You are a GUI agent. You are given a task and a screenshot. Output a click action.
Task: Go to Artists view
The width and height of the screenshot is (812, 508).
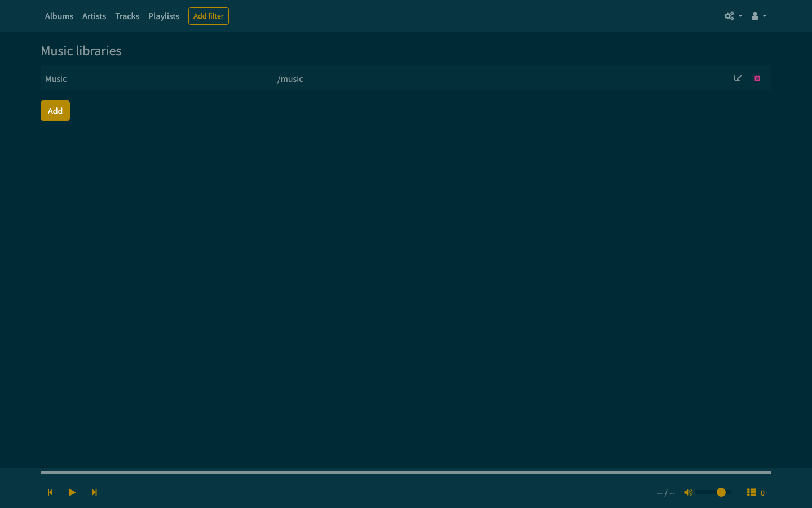94,16
